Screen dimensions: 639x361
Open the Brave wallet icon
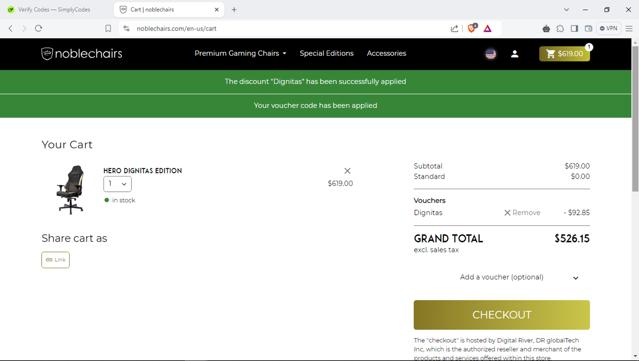coord(588,29)
